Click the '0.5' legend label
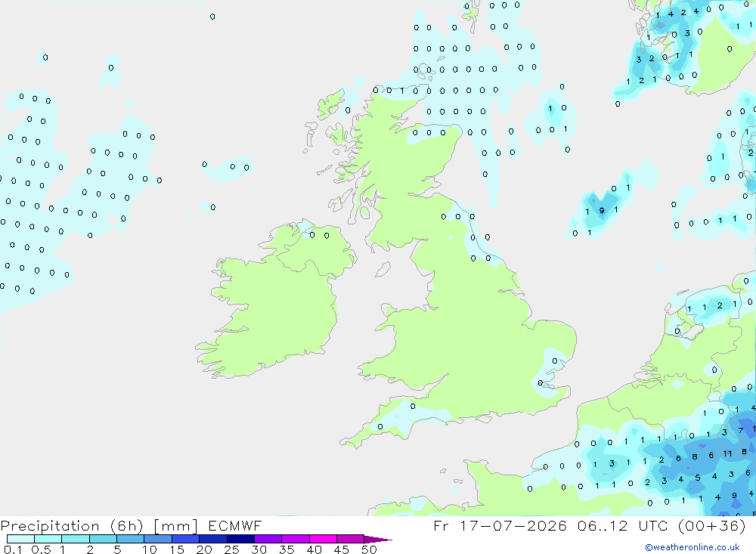The image size is (756, 554). coord(42,549)
